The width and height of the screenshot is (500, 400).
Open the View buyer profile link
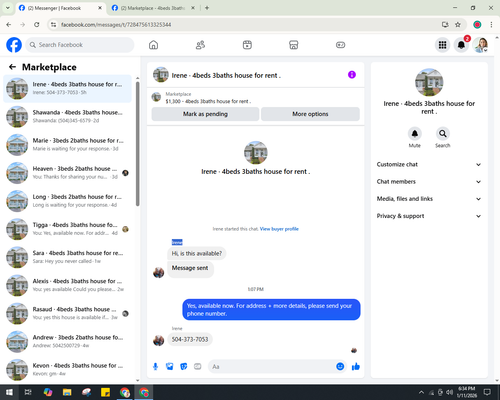[x=279, y=229]
